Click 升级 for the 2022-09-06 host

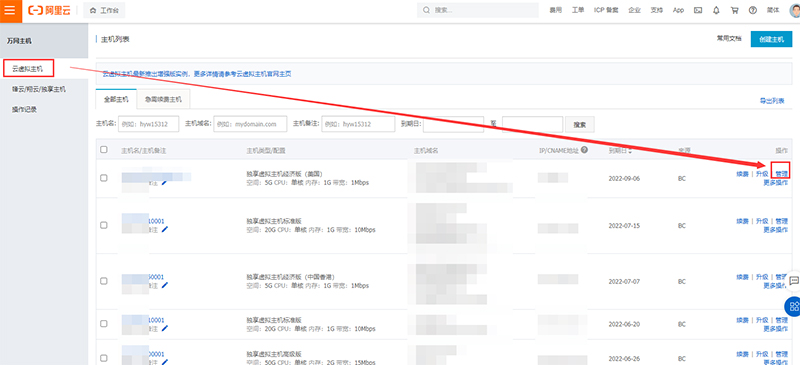tap(762, 174)
